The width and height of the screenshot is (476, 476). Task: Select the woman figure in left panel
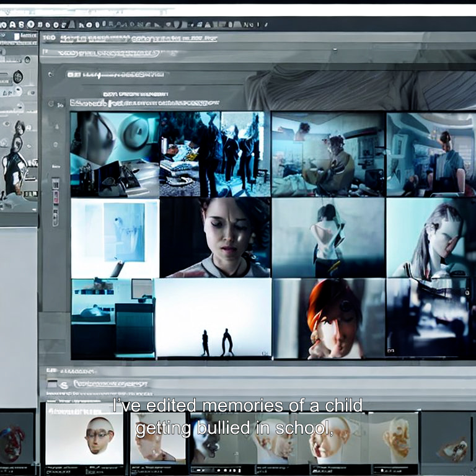[x=15, y=159]
